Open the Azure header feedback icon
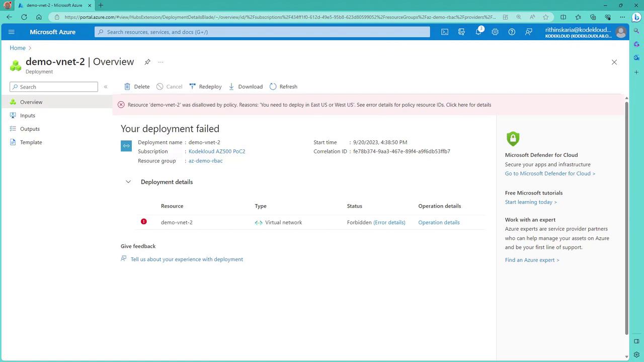Screen dimensions: 644x362 (529, 32)
